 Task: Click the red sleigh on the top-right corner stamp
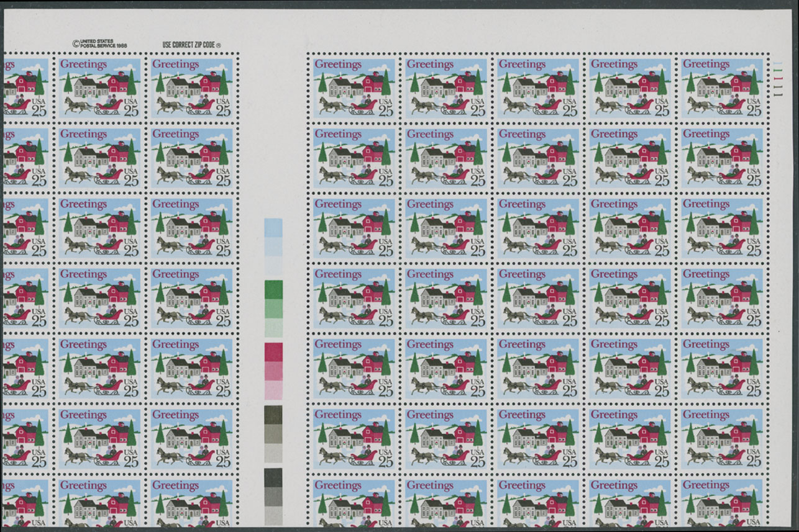pyautogui.click(x=730, y=106)
